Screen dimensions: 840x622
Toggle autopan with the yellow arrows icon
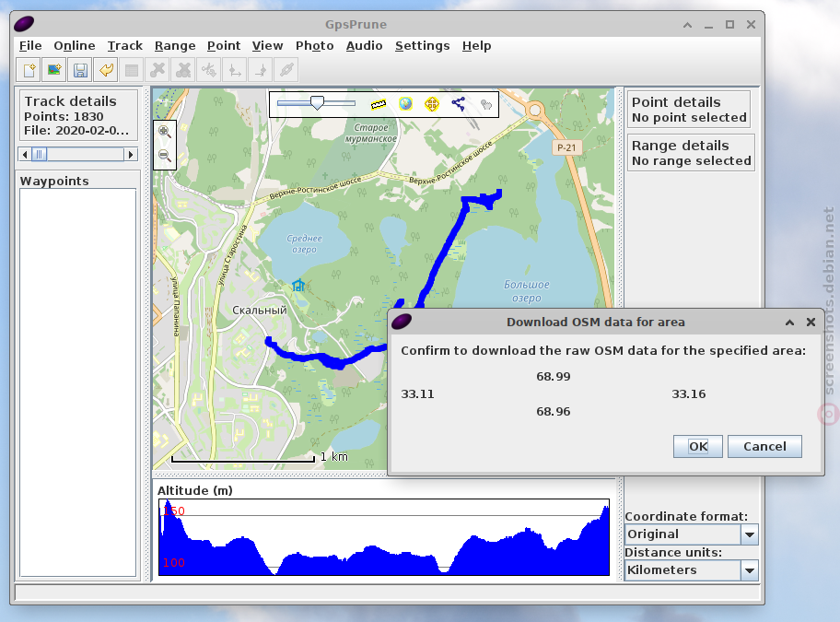click(432, 104)
